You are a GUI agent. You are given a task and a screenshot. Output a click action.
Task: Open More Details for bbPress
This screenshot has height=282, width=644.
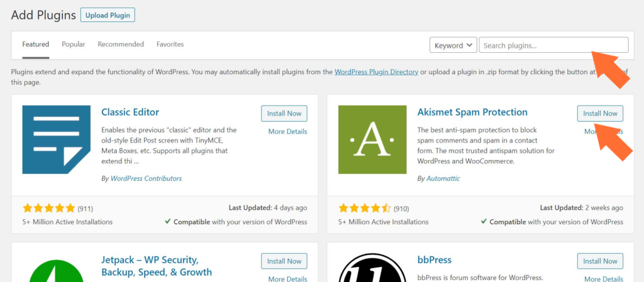604,279
